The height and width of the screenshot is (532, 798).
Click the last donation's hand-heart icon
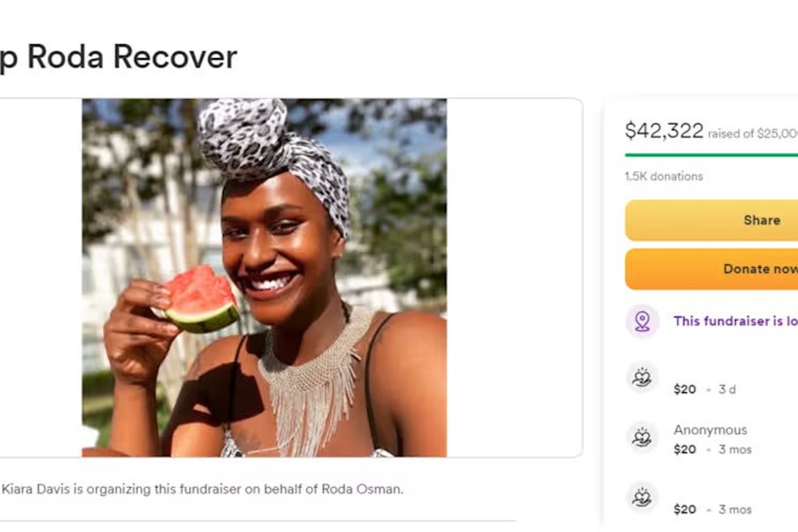coord(642,497)
